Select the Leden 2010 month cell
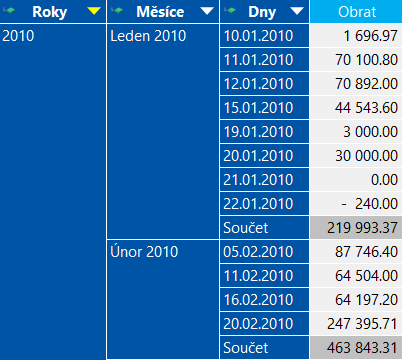403x360 pixels. tap(163, 131)
